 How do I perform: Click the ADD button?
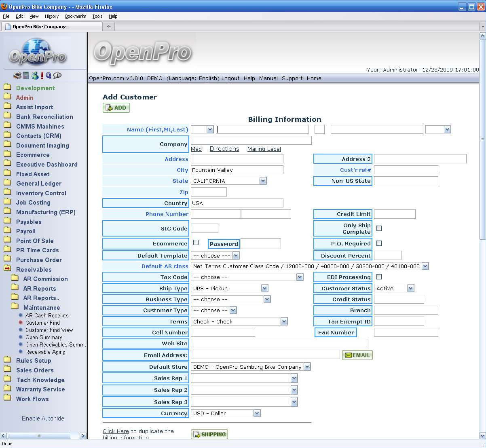pyautogui.click(x=116, y=108)
